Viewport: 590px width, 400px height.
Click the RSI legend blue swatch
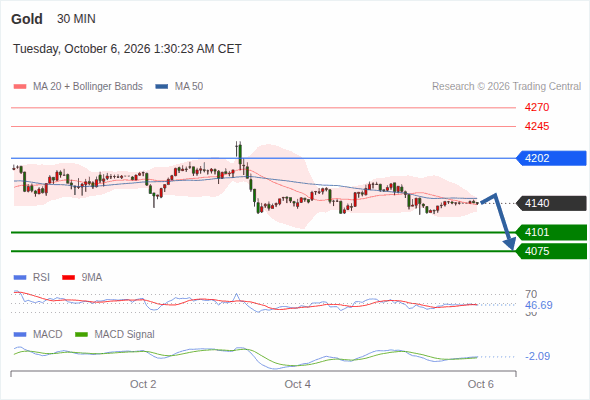click(x=20, y=278)
